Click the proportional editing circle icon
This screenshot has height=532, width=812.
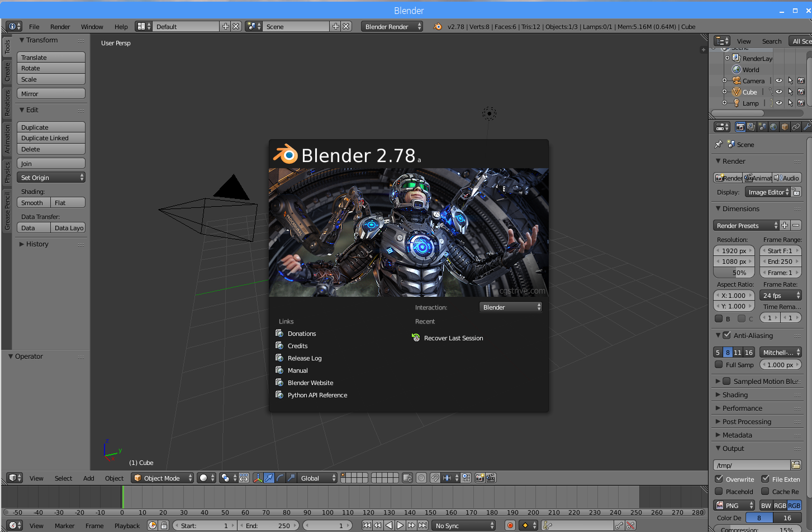tap(421, 478)
